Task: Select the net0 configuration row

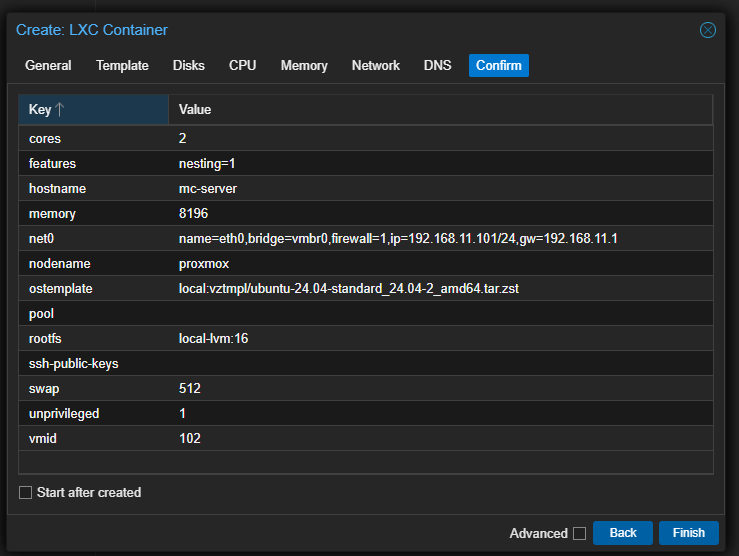Action: coord(365,238)
